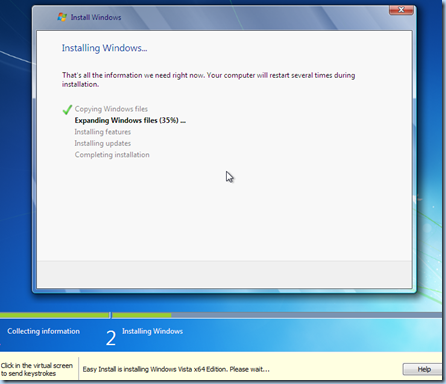Click the 'Installing Windows' stage label at the bottom
Screen dimensions: 446x384
click(152, 331)
